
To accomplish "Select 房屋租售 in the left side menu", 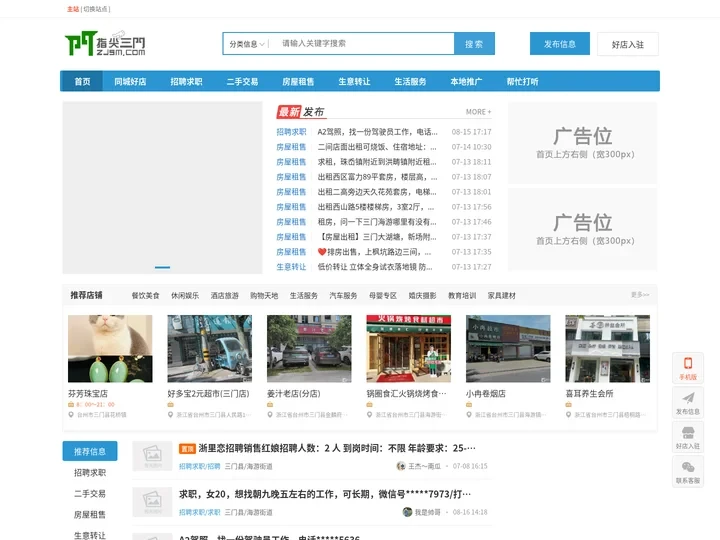I will 90,515.
